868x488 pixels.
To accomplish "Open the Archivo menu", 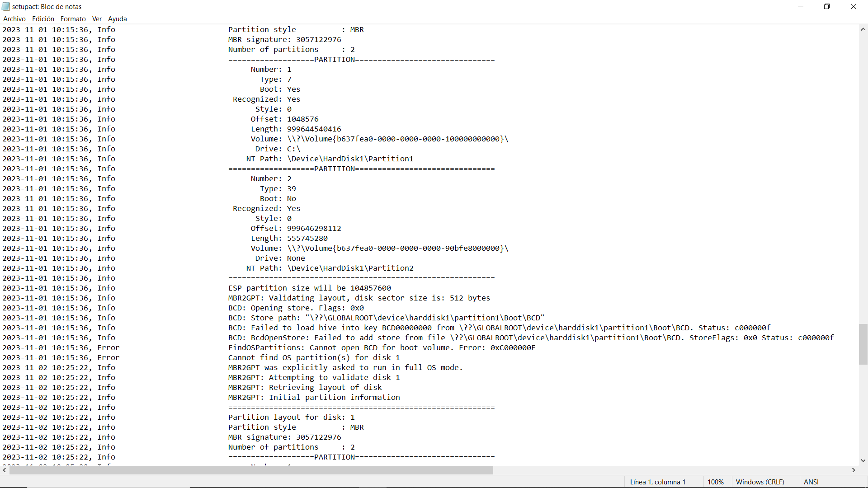I will [14, 19].
